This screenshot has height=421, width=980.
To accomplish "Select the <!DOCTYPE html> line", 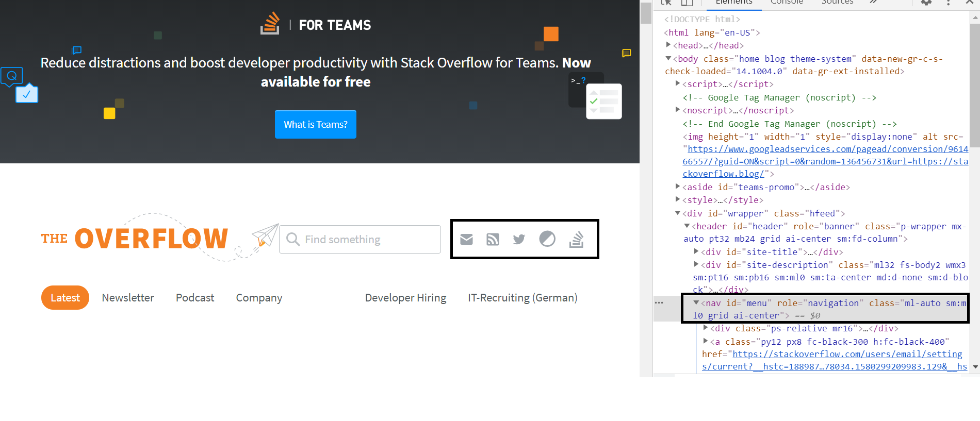I will (702, 19).
